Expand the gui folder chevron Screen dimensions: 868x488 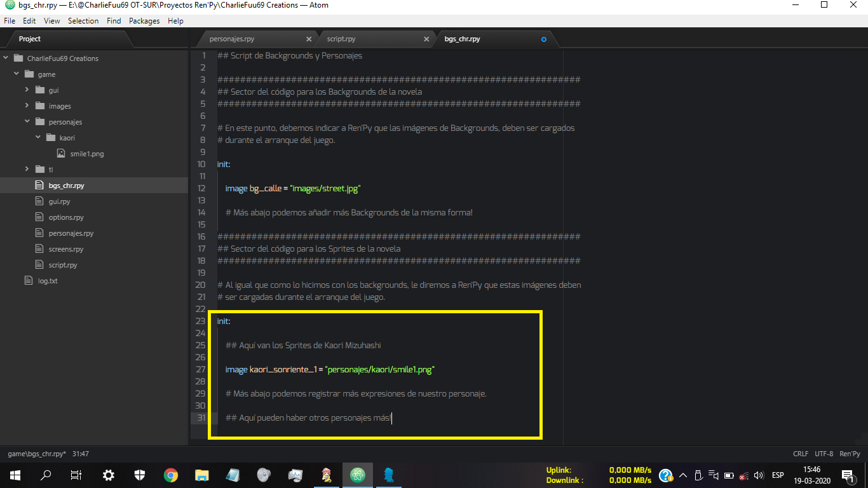coord(27,90)
